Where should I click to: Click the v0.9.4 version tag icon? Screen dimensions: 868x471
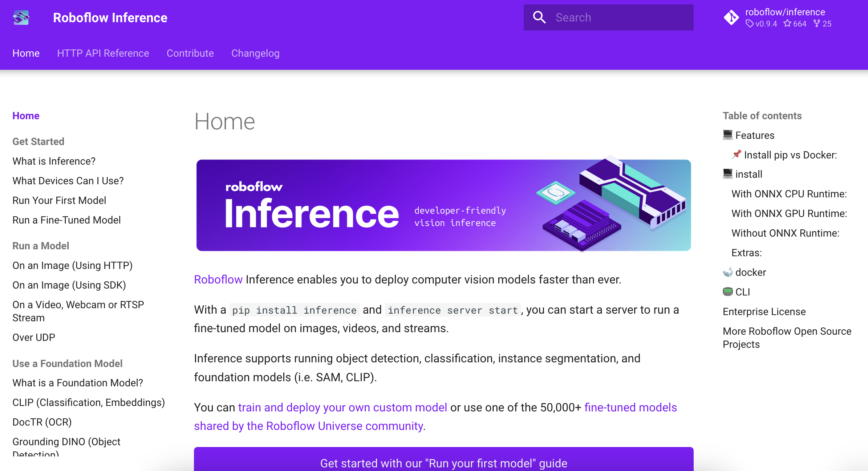[750, 24]
